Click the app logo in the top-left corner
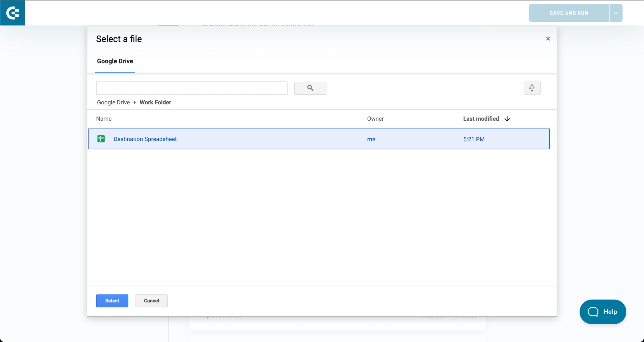Image resolution: width=644 pixels, height=342 pixels. 13,13
